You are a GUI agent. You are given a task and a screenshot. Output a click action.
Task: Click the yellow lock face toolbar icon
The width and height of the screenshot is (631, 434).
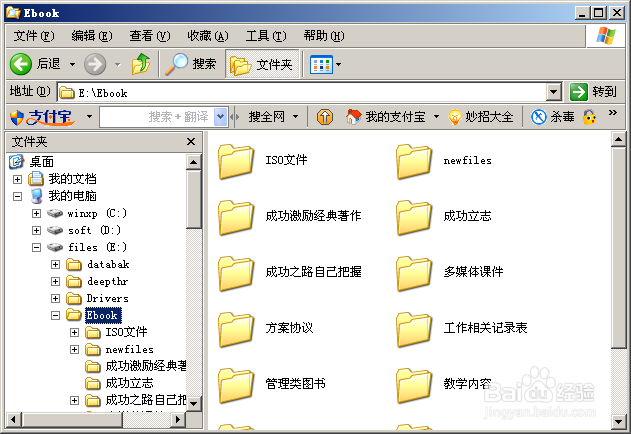tap(590, 117)
